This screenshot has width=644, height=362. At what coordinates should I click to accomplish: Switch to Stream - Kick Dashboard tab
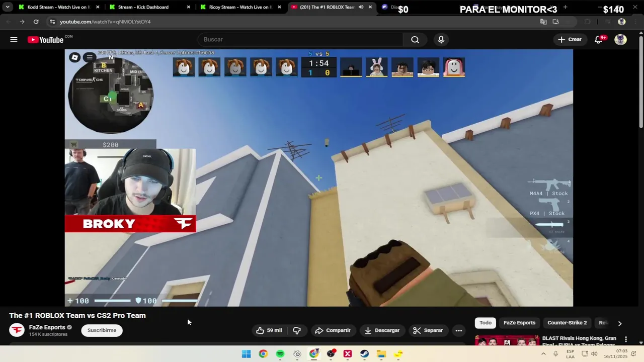coord(150,7)
